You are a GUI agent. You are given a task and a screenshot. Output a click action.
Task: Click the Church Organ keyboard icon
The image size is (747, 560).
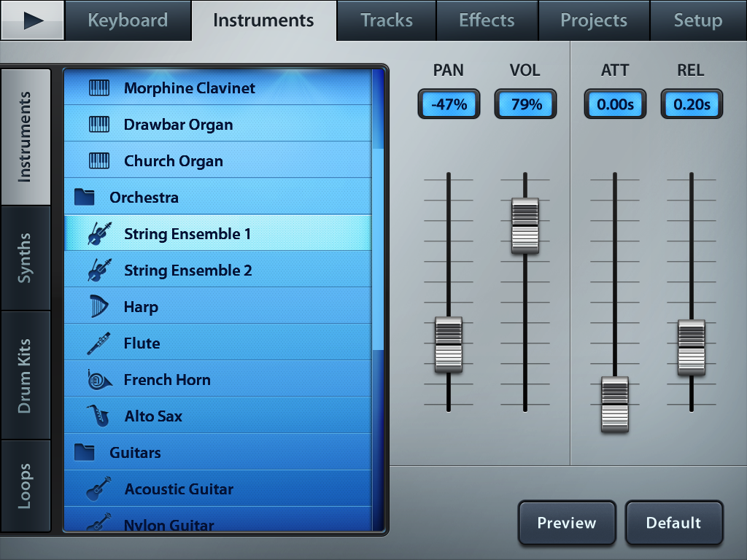[99, 161]
